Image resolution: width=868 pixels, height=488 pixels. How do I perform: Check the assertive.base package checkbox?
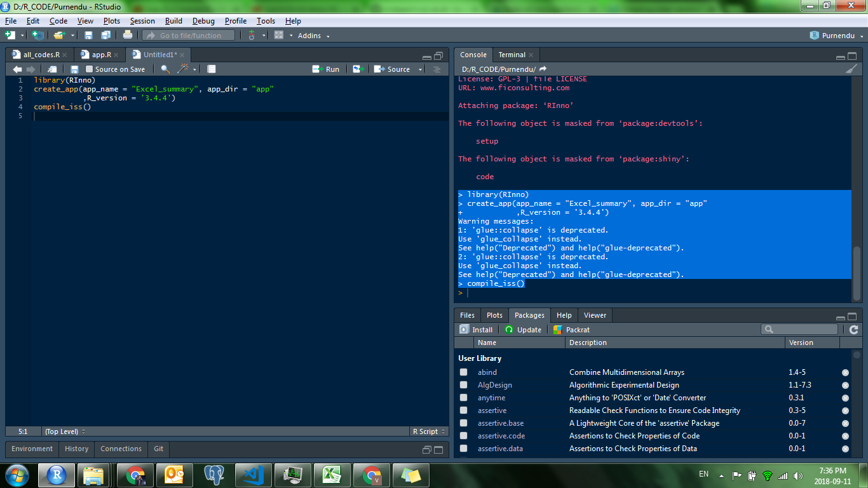(x=464, y=423)
